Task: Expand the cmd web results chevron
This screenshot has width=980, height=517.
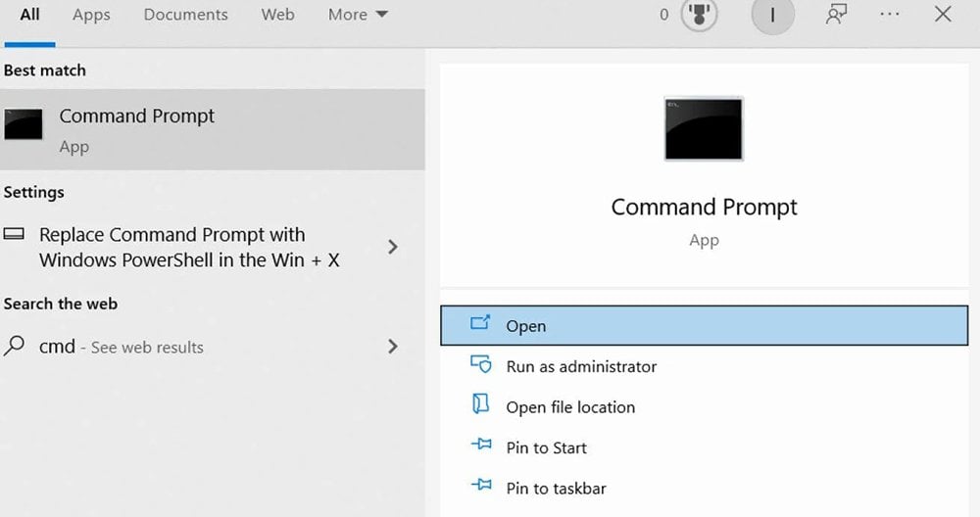Action: 393,347
